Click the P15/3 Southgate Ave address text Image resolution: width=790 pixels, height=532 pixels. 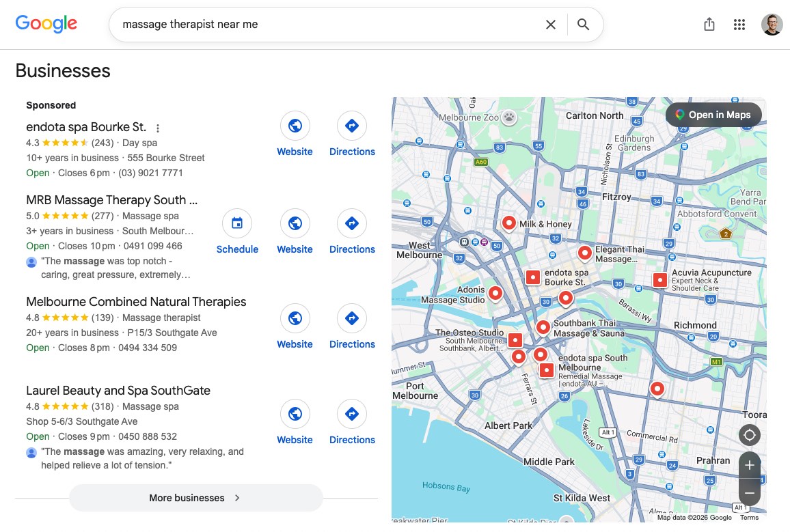pyautogui.click(x=172, y=333)
